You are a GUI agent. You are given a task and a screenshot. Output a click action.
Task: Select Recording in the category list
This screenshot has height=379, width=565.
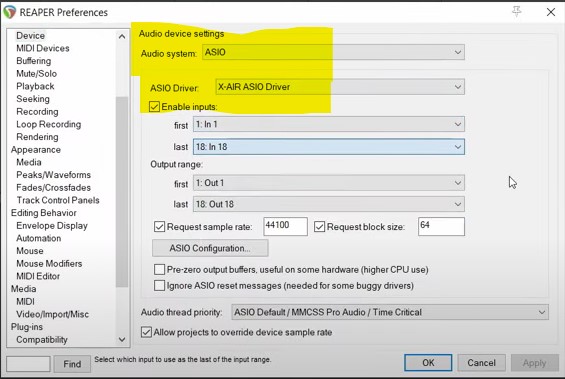click(x=37, y=111)
